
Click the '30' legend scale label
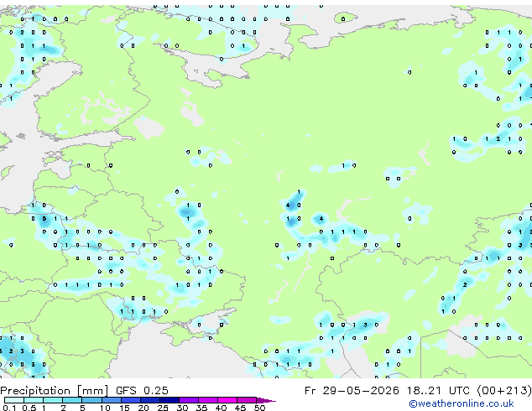tap(182, 408)
